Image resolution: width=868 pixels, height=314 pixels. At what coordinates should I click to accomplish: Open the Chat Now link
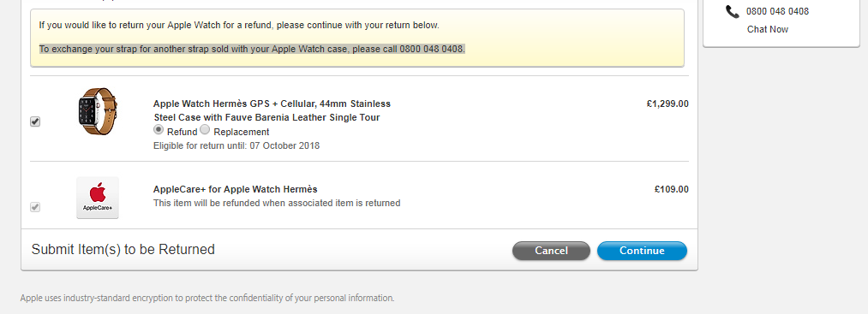[767, 29]
